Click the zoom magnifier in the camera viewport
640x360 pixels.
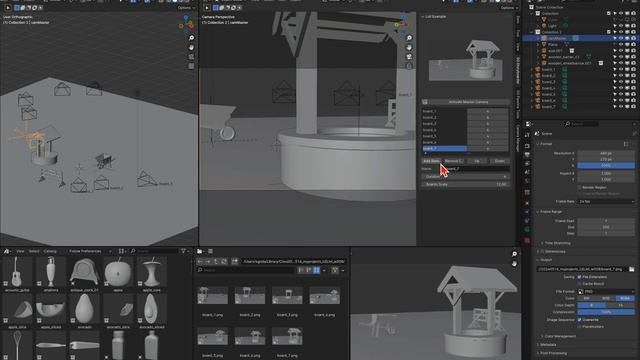(409, 38)
